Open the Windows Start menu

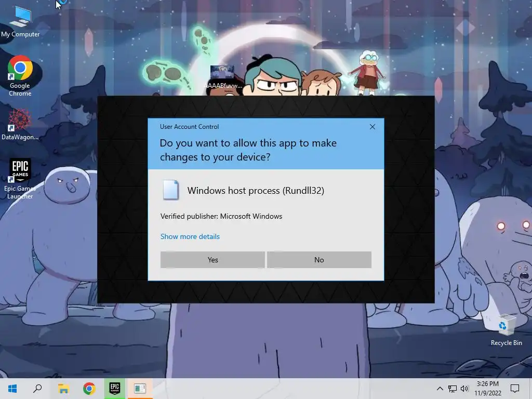point(12,389)
